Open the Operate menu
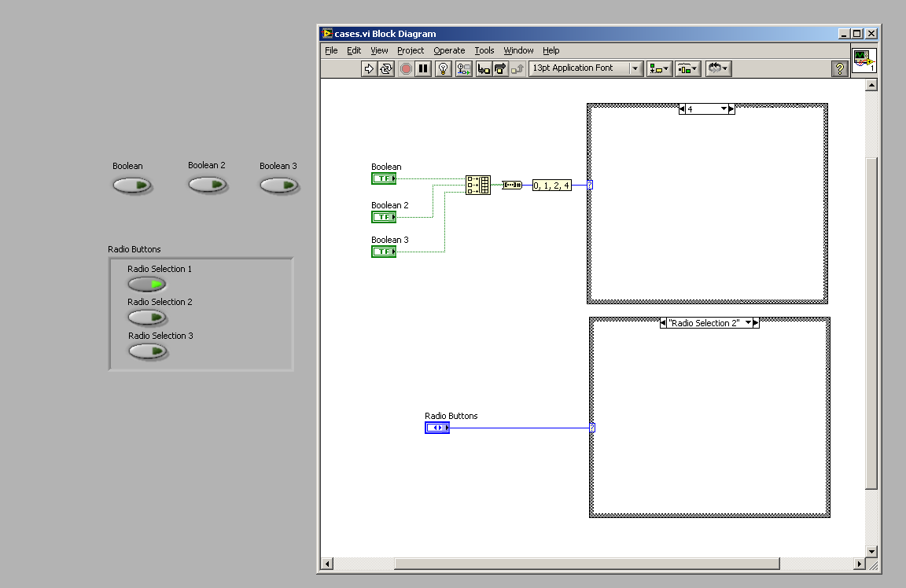Image resolution: width=906 pixels, height=588 pixels. (x=449, y=50)
